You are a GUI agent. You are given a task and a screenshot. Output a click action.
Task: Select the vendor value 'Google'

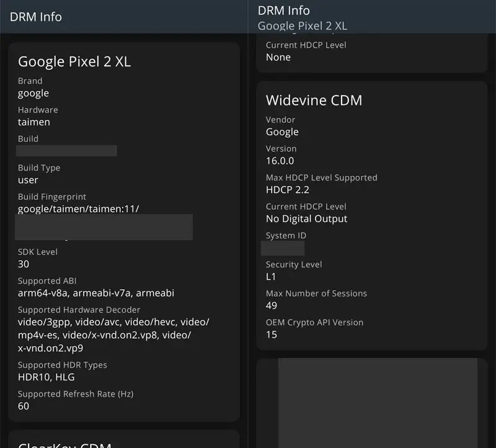click(282, 132)
